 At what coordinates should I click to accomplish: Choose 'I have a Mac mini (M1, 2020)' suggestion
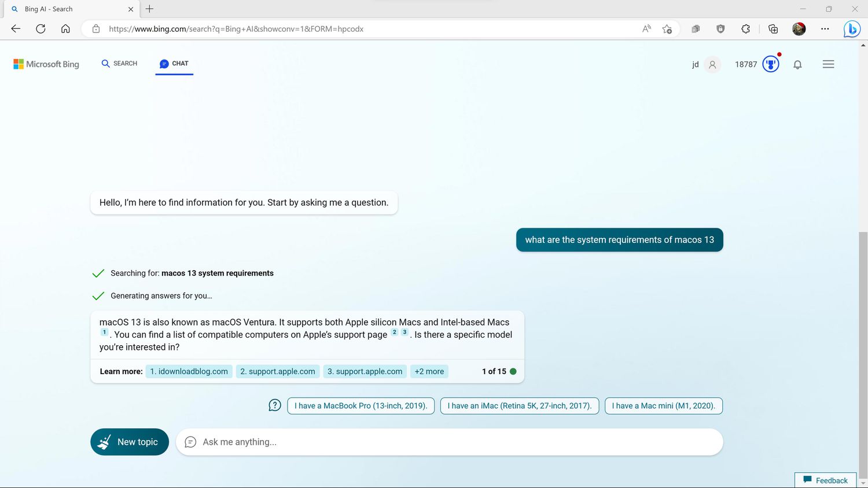[663, 406]
